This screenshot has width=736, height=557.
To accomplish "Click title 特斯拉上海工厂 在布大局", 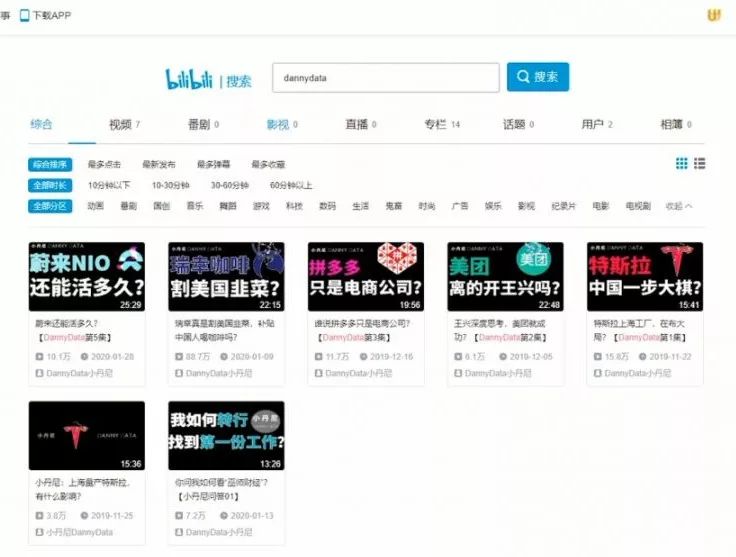I will coord(640,330).
